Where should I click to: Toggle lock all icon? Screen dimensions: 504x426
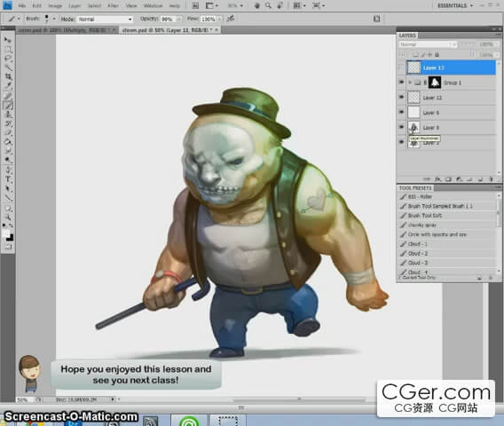[x=437, y=55]
